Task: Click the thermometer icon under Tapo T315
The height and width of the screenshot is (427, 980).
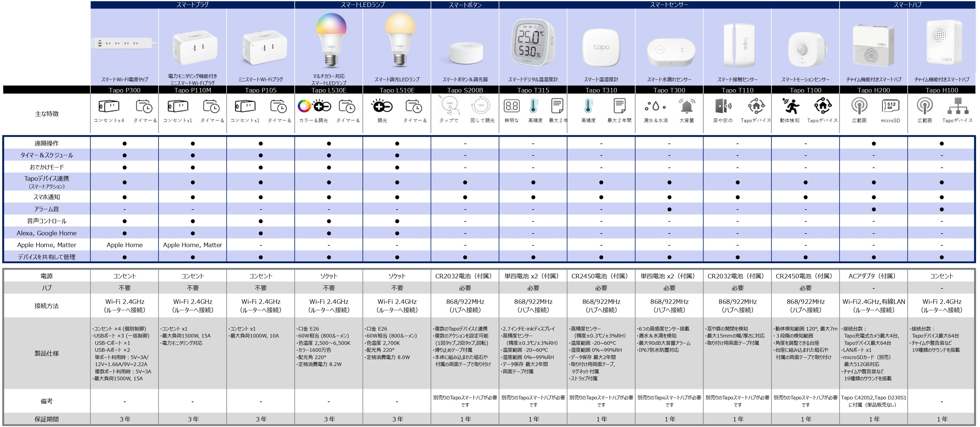Action: coord(533,106)
